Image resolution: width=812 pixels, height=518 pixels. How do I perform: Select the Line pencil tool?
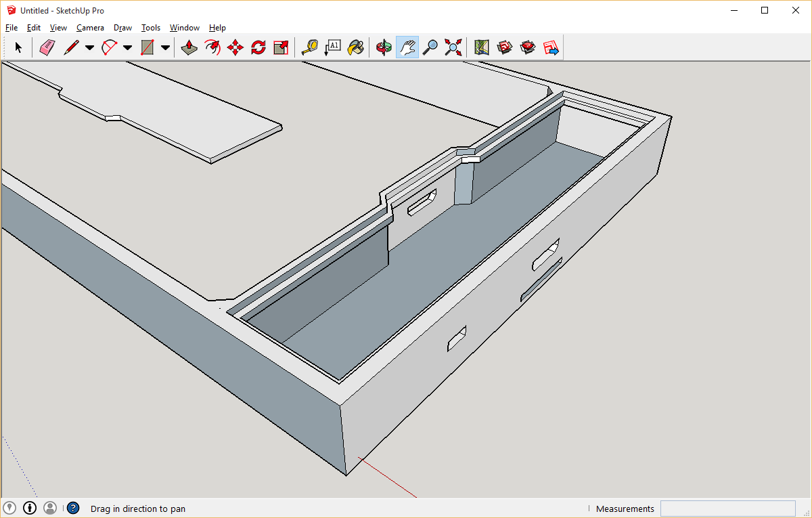[71, 47]
